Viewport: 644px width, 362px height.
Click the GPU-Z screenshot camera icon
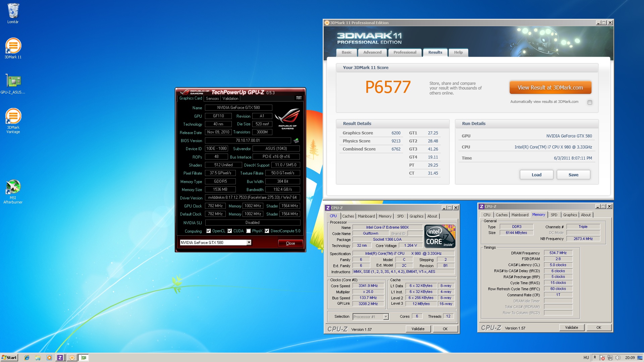pyautogui.click(x=299, y=98)
